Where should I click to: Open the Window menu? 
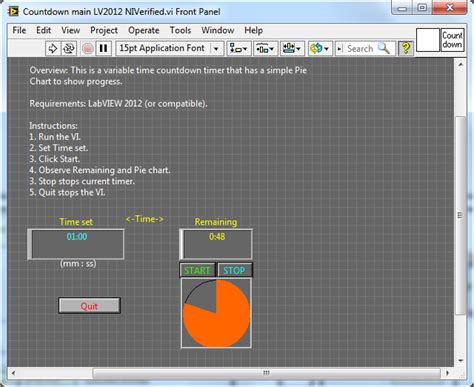(x=218, y=30)
